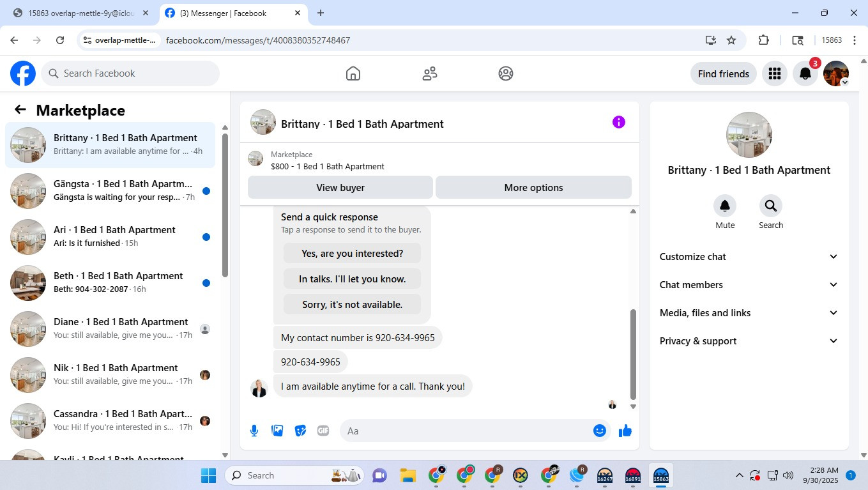Open the Facebook Home icon
Screen dimensions: 868x490
(x=353, y=73)
